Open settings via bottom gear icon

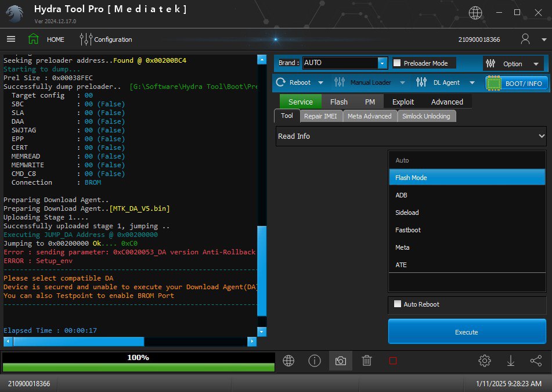point(485,361)
